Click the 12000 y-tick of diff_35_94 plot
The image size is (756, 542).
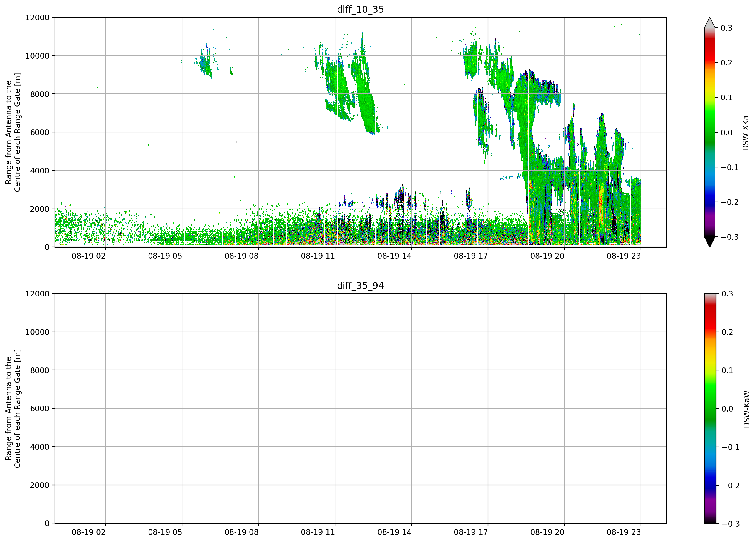[x=37, y=294]
